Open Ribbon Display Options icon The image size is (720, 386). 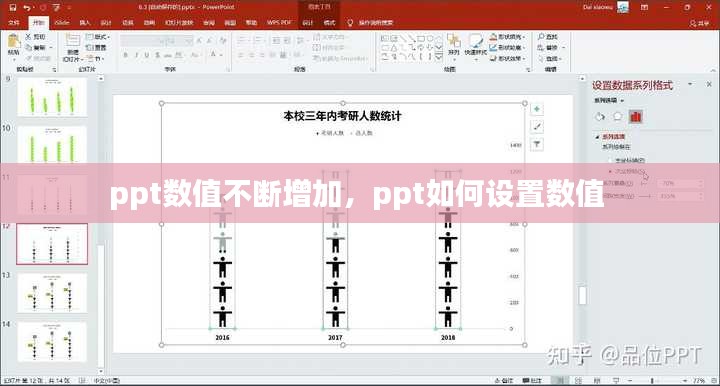coord(644,7)
